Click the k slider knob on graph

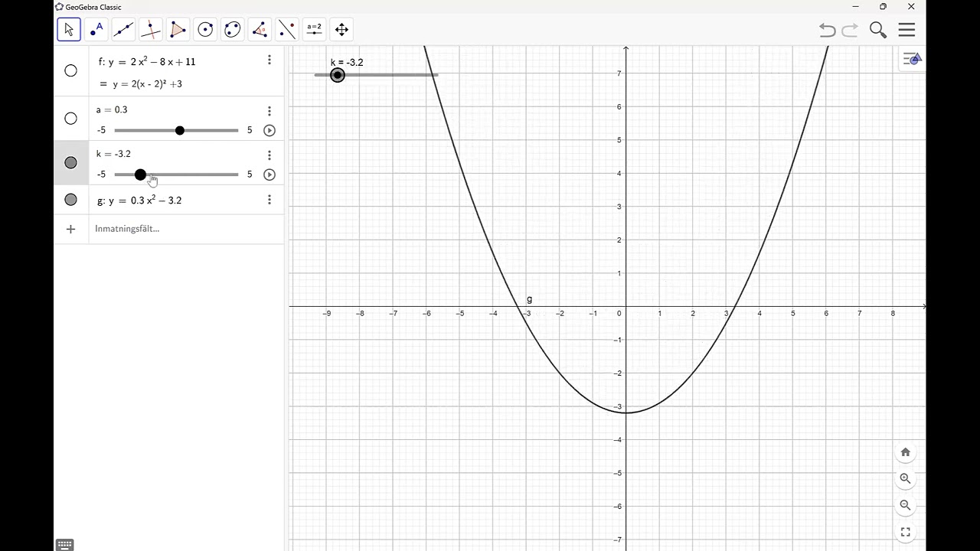338,75
